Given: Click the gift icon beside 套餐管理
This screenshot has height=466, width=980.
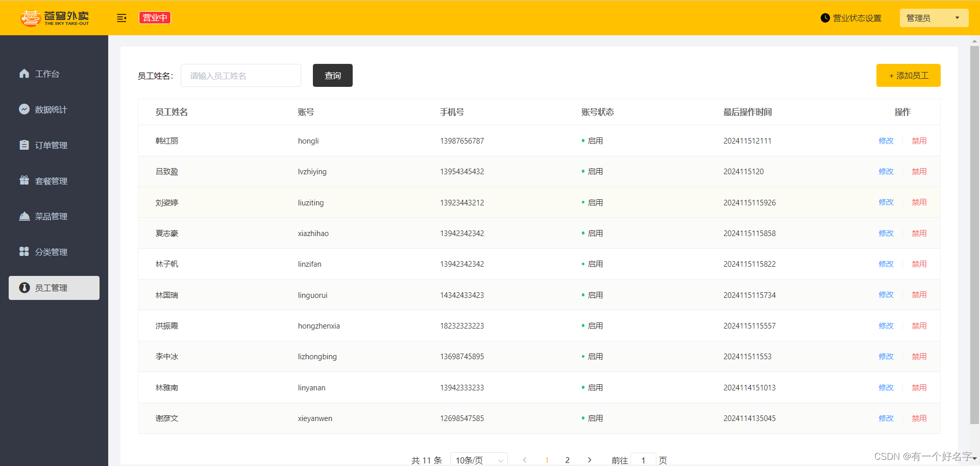Looking at the screenshot, I should pos(24,180).
